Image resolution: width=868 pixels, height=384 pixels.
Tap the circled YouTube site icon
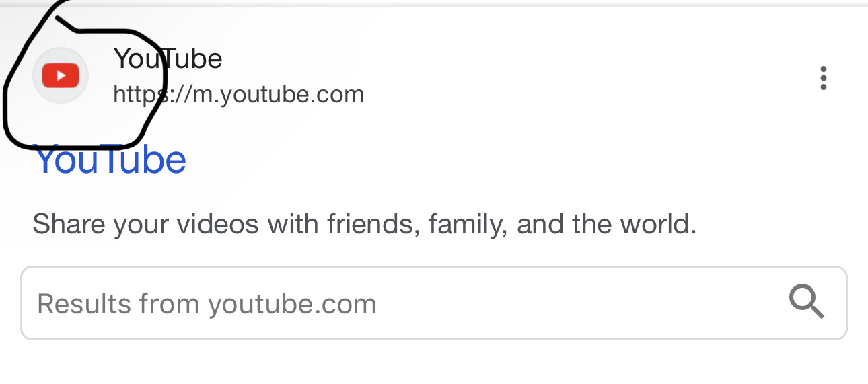click(x=61, y=75)
